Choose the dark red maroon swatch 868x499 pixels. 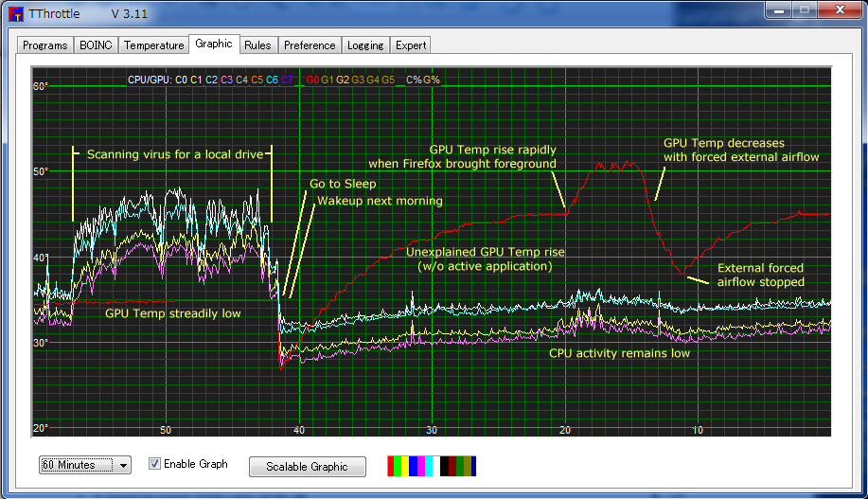(x=452, y=466)
